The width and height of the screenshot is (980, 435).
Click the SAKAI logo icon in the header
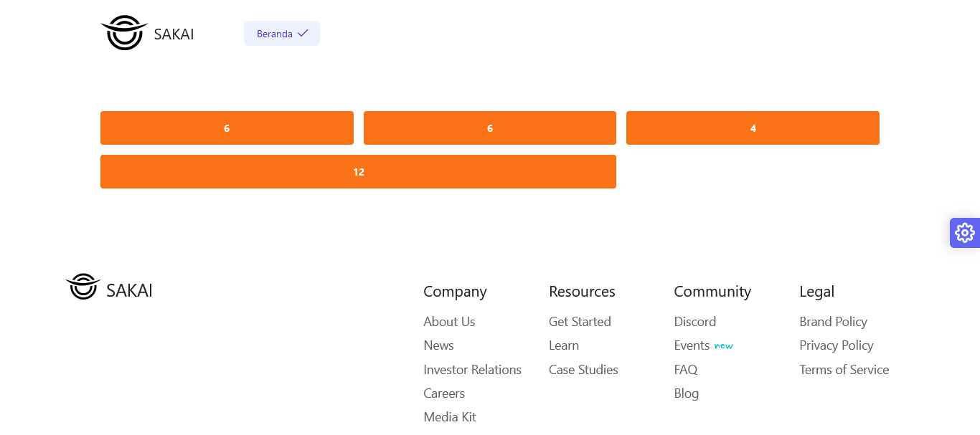(124, 33)
